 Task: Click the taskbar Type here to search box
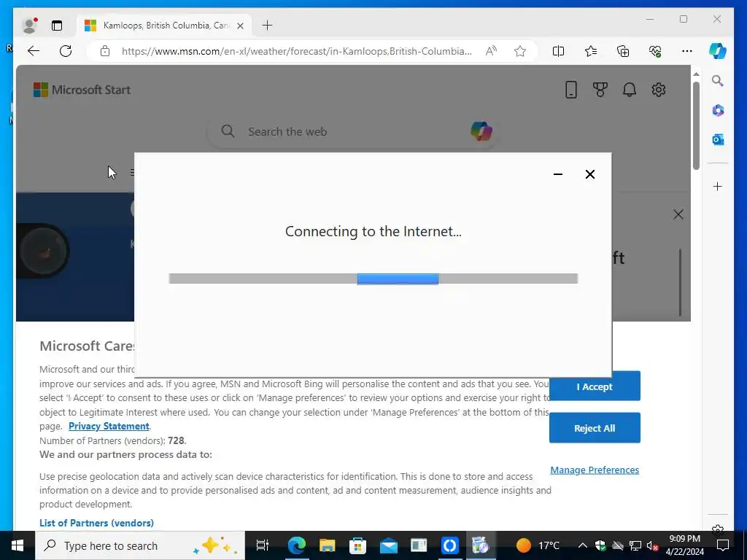pyautogui.click(x=140, y=545)
